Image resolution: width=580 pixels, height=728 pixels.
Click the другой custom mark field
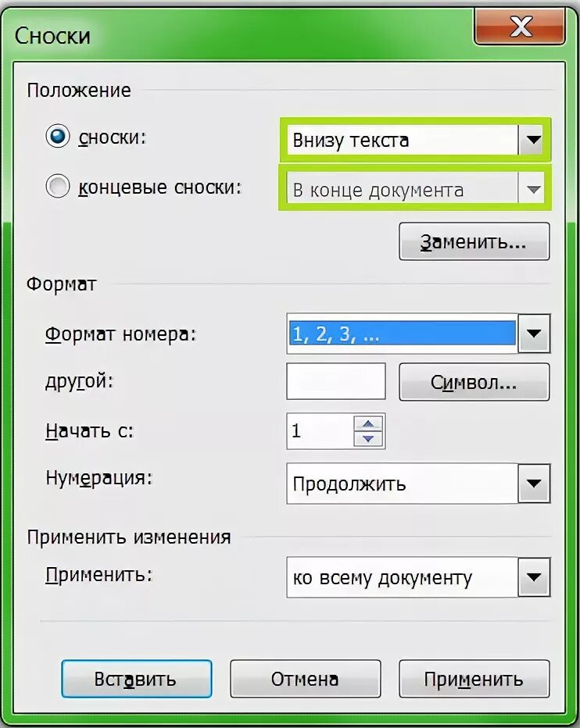[x=336, y=382]
